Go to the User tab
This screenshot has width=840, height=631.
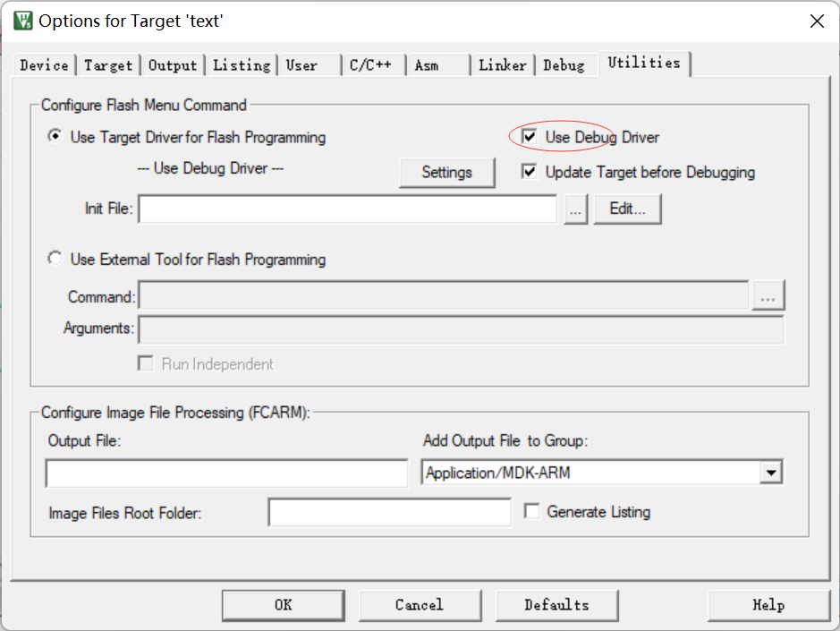tap(310, 65)
